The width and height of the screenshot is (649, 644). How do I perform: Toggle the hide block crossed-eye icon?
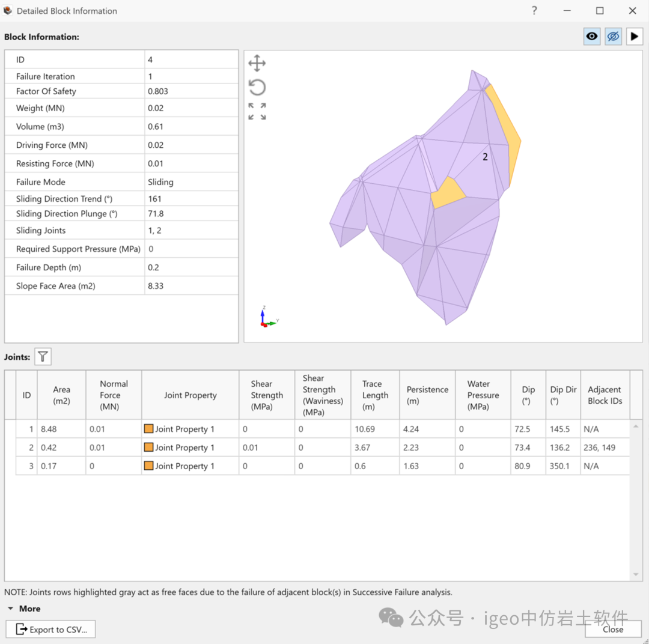tap(613, 37)
